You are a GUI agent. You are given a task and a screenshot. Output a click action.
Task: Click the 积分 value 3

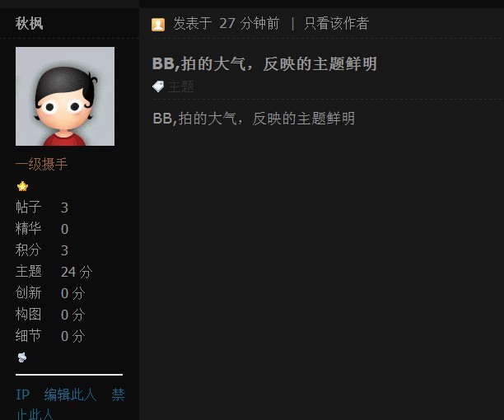[x=64, y=250]
